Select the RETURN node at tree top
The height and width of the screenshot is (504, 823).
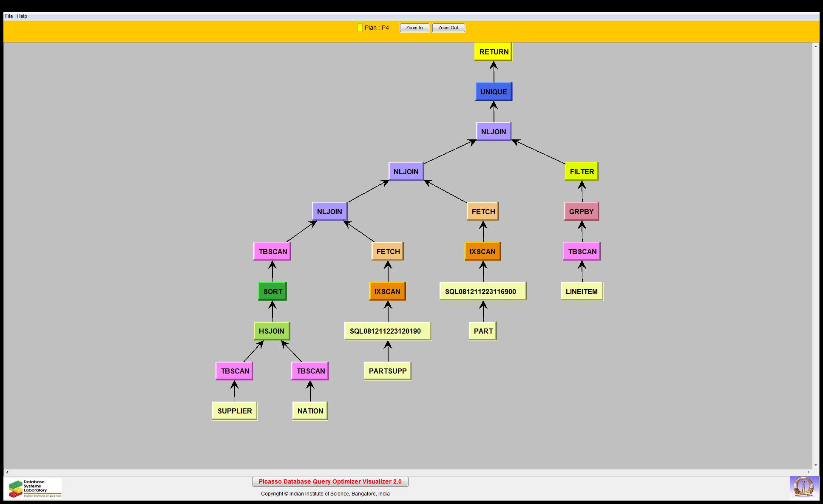(x=493, y=52)
